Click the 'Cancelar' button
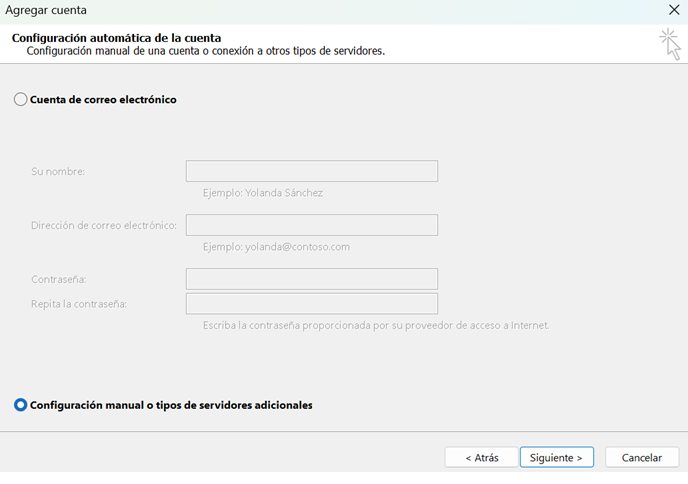688x484 pixels. pos(642,457)
